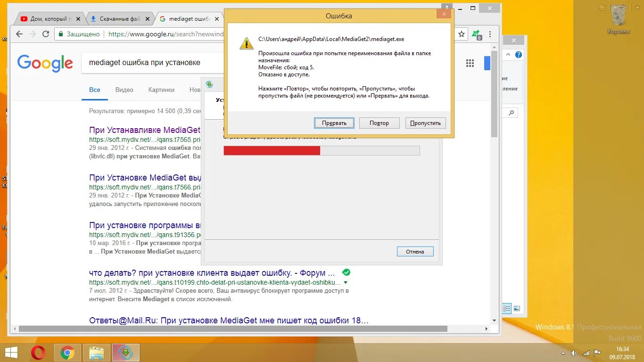The height and width of the screenshot is (362, 644).
Task: Click the Прервать button in error dialog
Action: pos(334,123)
